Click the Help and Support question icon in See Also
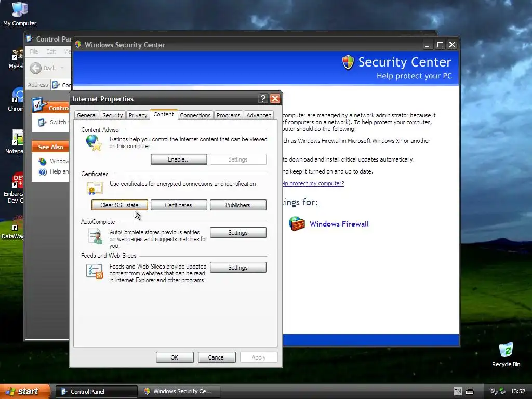This screenshot has height=399, width=532. pyautogui.click(x=43, y=172)
